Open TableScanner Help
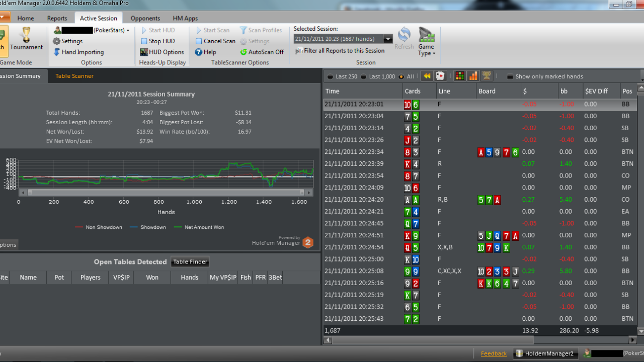The image size is (644, 362). (205, 52)
